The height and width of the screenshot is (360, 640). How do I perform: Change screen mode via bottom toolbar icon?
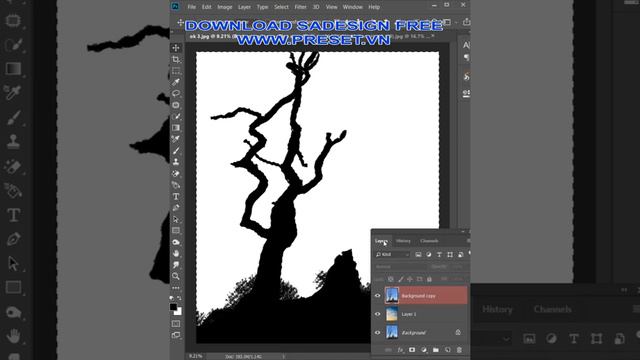click(176, 335)
